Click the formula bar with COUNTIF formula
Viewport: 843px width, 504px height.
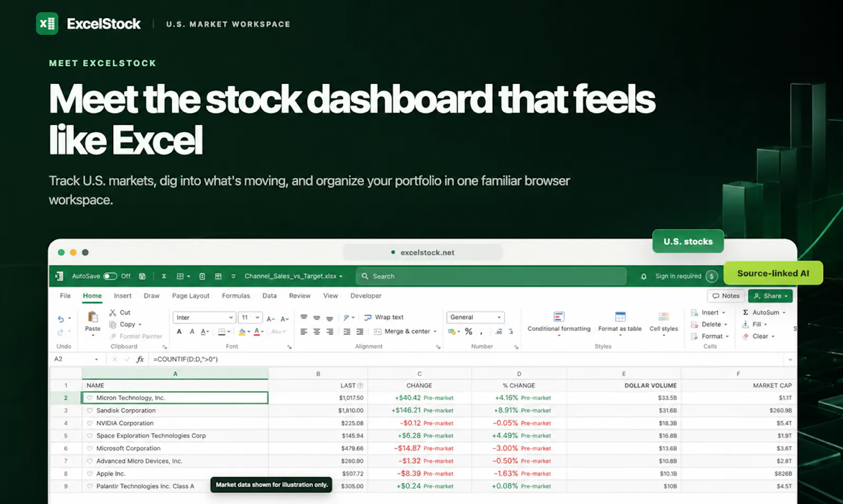point(466,359)
